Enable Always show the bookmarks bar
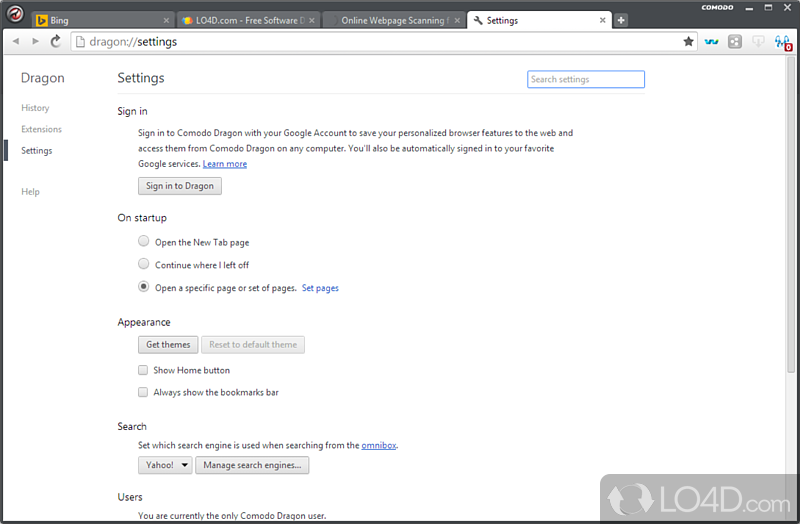 tap(143, 392)
